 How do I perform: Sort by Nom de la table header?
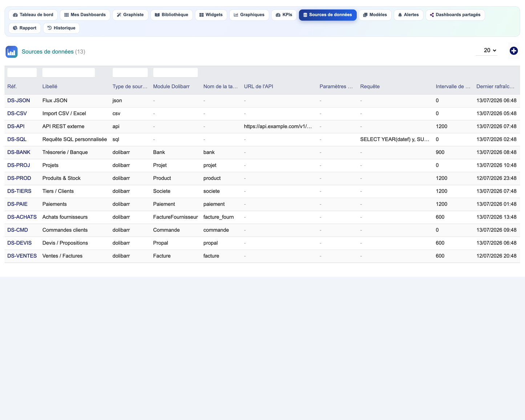[221, 86]
